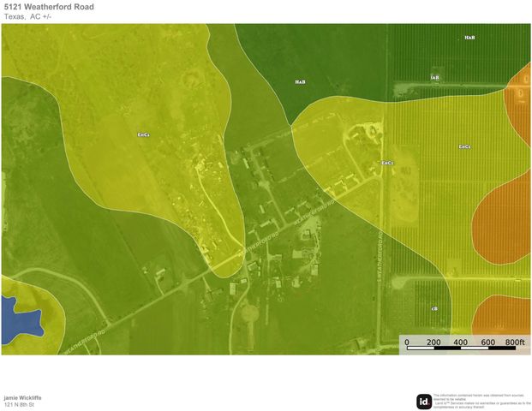Click the '121 N 8th St' address
This screenshot has height=411, width=532.
tap(19, 404)
